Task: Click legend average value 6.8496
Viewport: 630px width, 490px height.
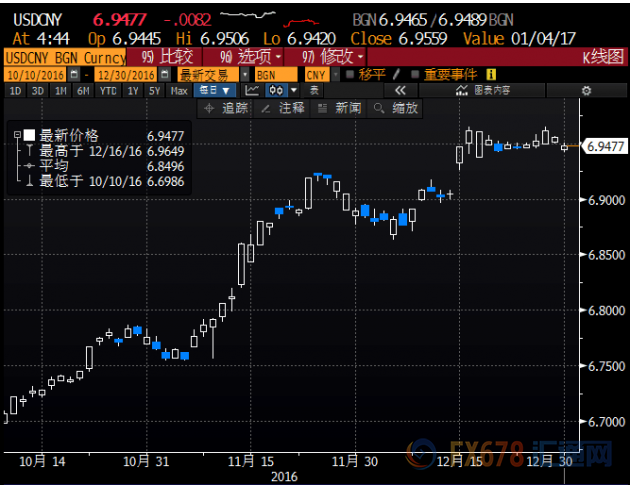Action: pyautogui.click(x=166, y=166)
